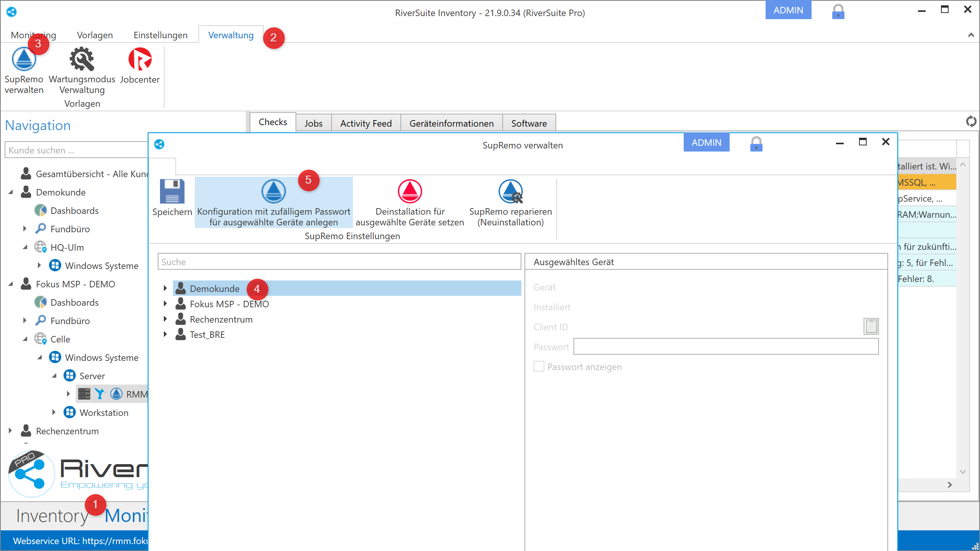The height and width of the screenshot is (551, 980).
Task: Select Server group under Celle
Action: pyautogui.click(x=92, y=376)
